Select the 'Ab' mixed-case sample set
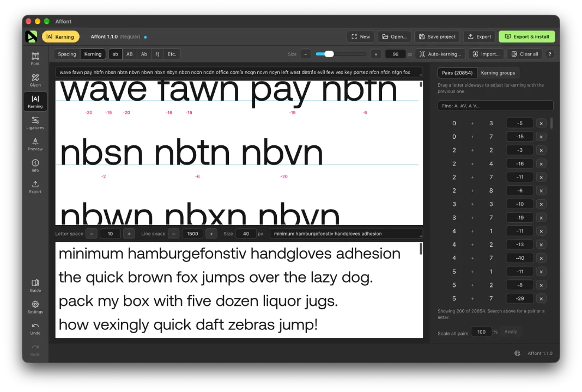This screenshot has height=392, width=582. coord(144,54)
